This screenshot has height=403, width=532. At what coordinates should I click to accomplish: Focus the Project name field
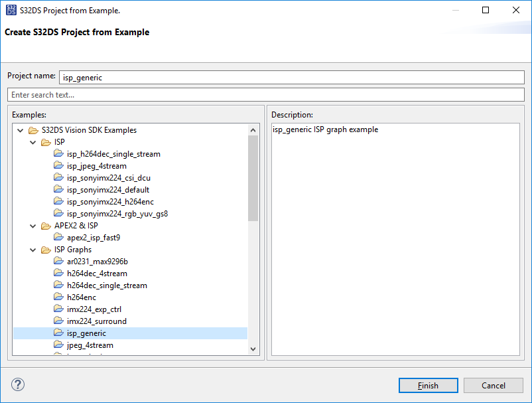pyautogui.click(x=292, y=78)
